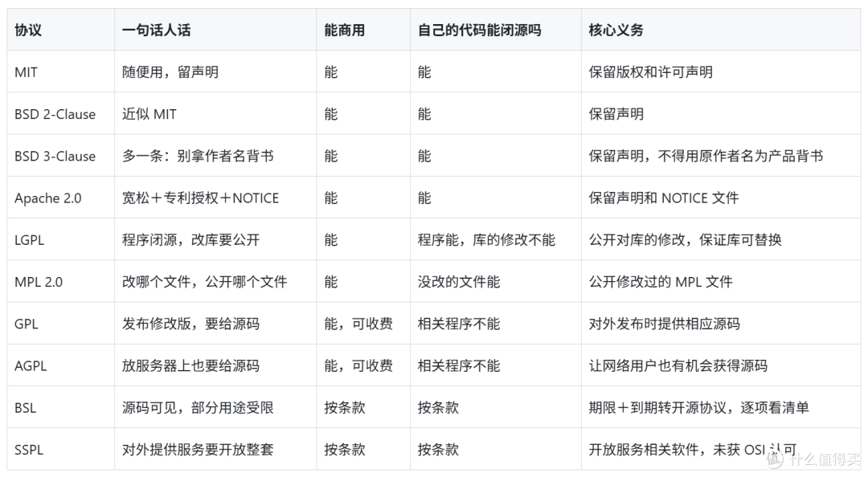Viewport: 868px width, 477px height.
Task: Click "能" in MIT row's 能商用 column
Action: tap(330, 72)
